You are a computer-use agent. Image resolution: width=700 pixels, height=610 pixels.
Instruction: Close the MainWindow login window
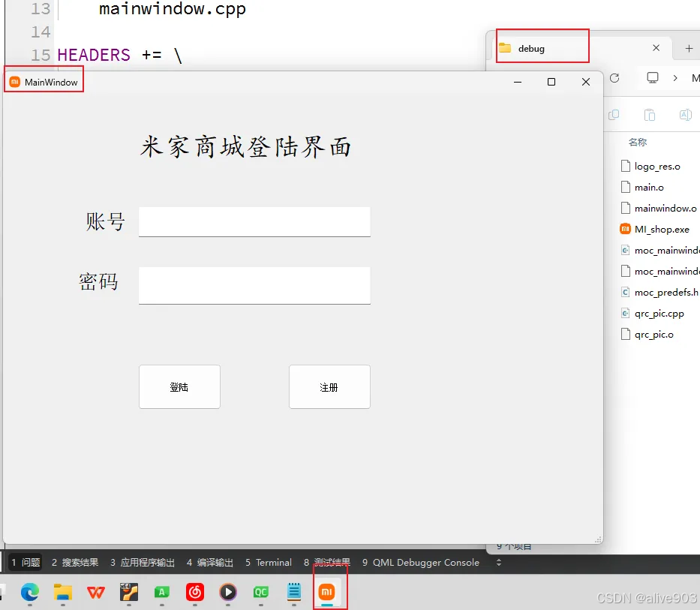coord(586,82)
